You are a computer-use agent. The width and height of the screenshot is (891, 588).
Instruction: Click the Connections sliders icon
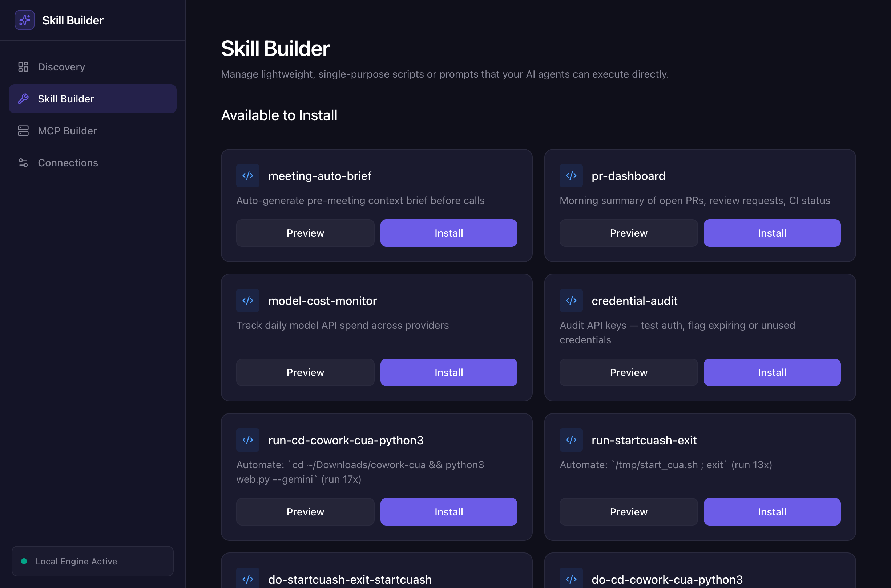point(23,162)
